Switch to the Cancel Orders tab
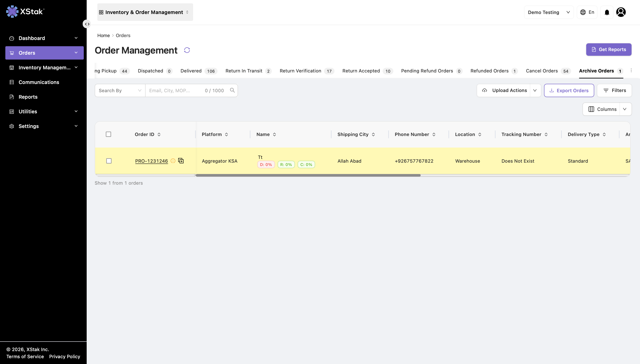 [x=548, y=71]
